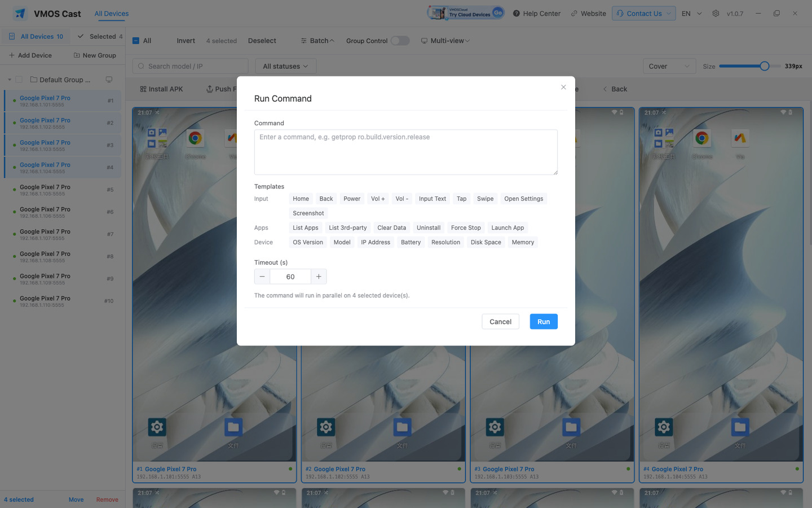Select Google Pixel 7 Pro #10 in list
The height and width of the screenshot is (508, 812).
pyautogui.click(x=63, y=301)
